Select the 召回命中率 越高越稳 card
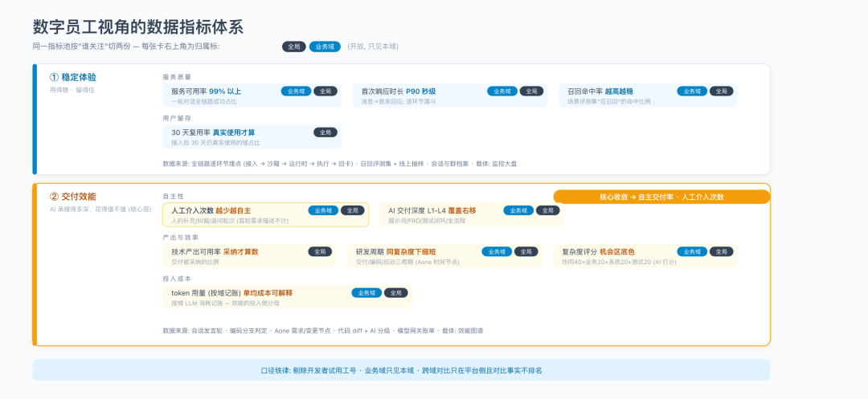Viewport: 868px width, 399px height. pyautogui.click(x=649, y=96)
